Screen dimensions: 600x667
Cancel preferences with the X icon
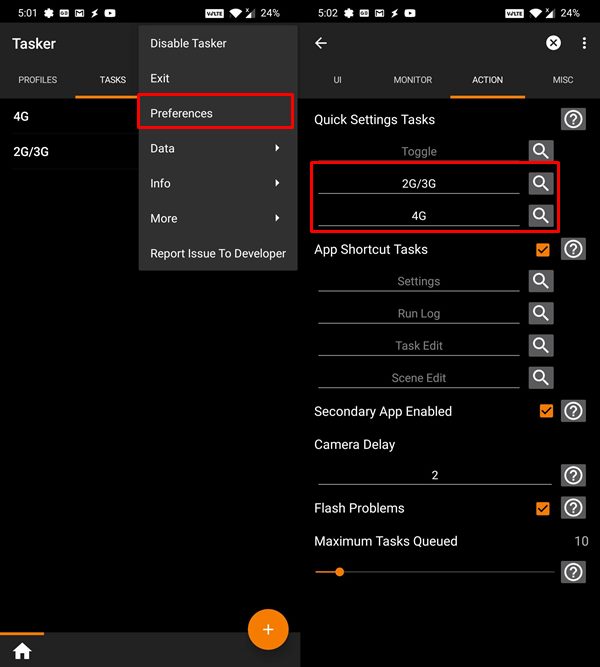[553, 43]
